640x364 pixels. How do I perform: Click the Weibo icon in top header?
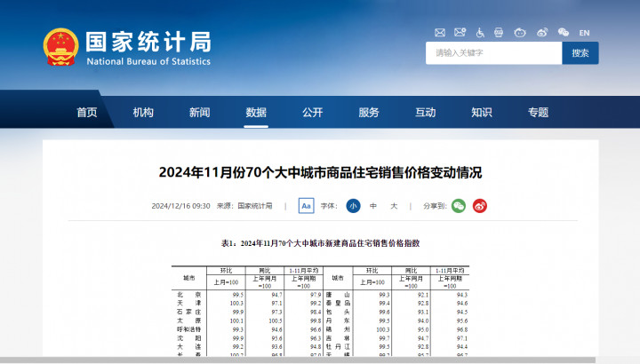pyautogui.click(x=542, y=33)
